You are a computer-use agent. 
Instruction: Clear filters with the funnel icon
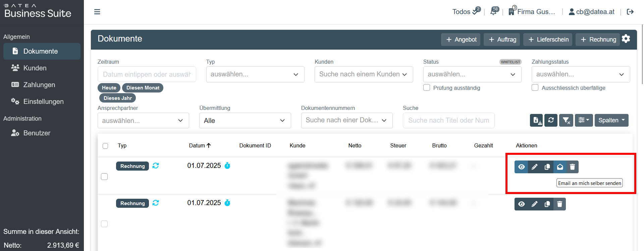[566, 120]
